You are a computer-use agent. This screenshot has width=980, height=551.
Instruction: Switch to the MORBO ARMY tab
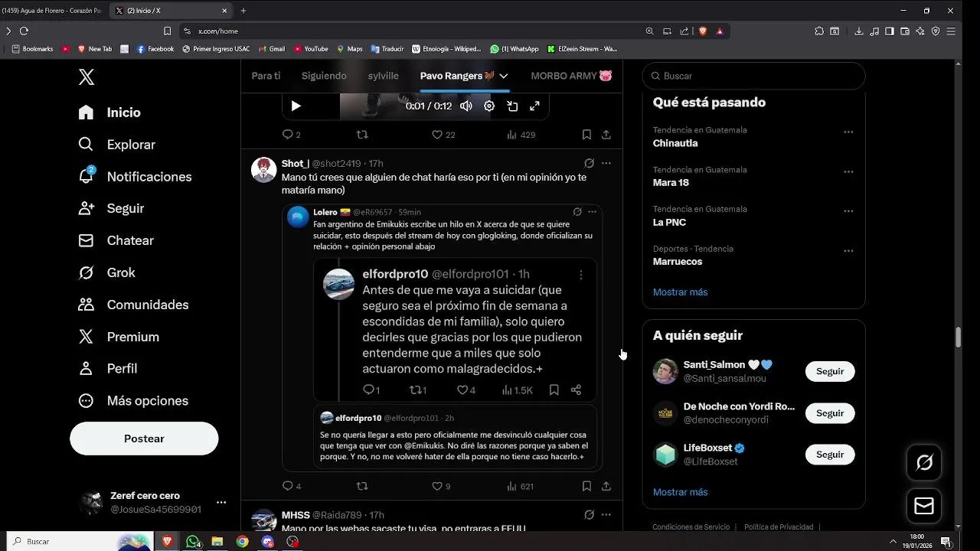click(571, 76)
